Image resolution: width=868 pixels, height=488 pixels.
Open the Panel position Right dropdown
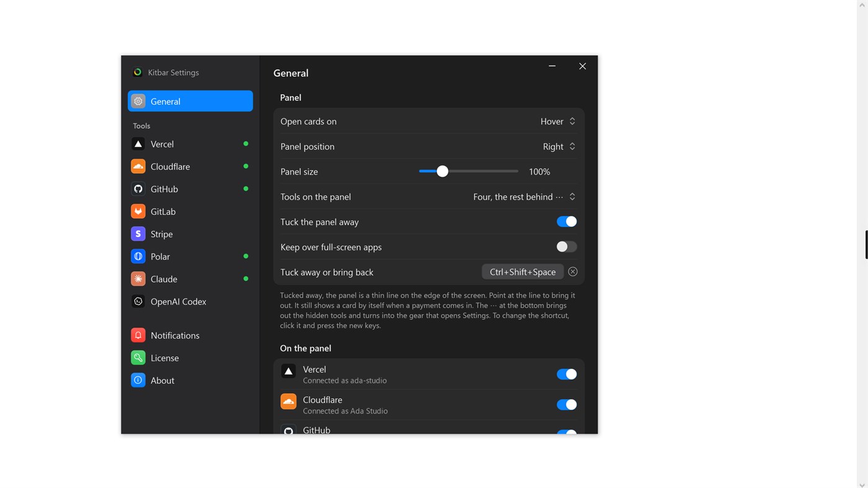(559, 146)
